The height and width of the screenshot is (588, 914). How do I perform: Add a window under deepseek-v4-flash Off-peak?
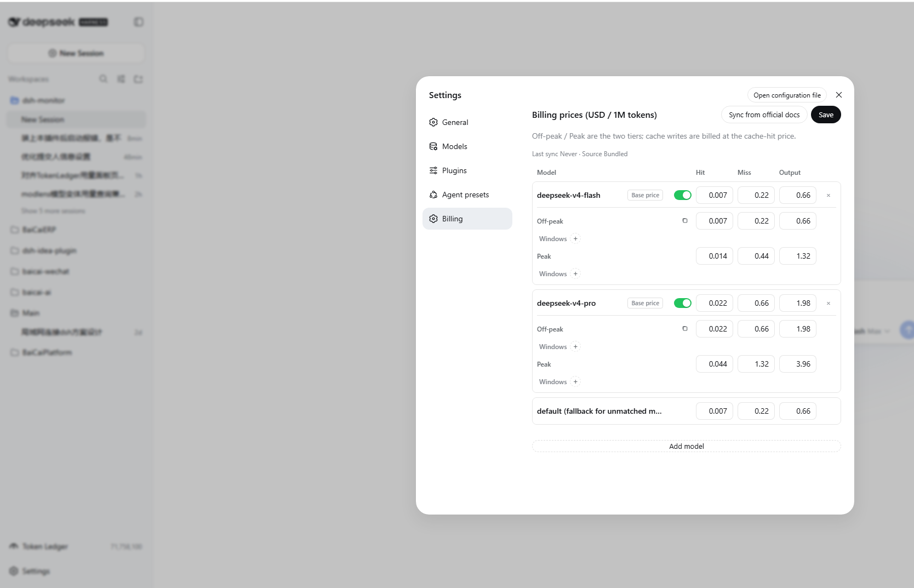[x=575, y=239]
